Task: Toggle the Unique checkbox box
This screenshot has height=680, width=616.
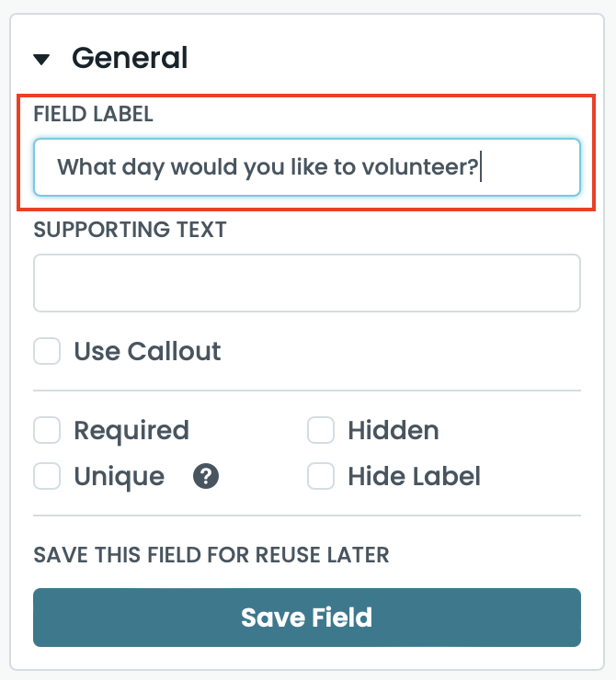Action: pyautogui.click(x=47, y=476)
